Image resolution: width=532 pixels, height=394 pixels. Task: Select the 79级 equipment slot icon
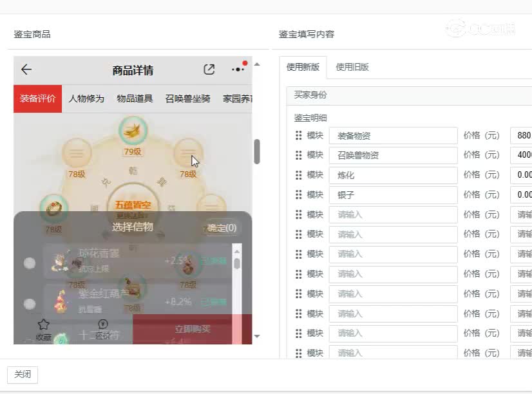(133, 130)
